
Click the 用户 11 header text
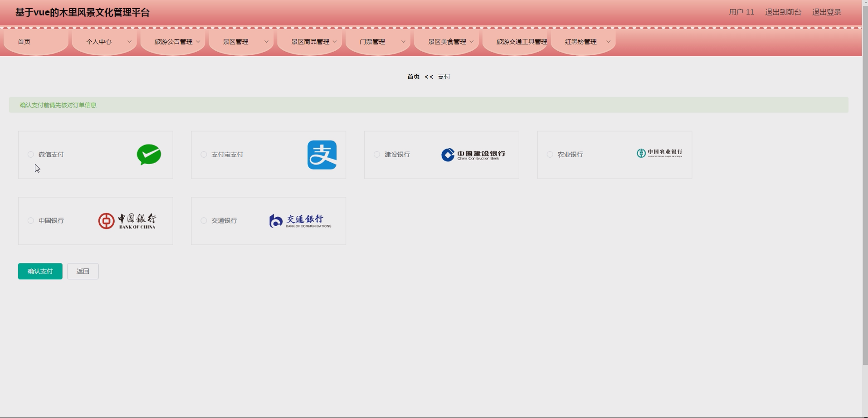point(741,12)
